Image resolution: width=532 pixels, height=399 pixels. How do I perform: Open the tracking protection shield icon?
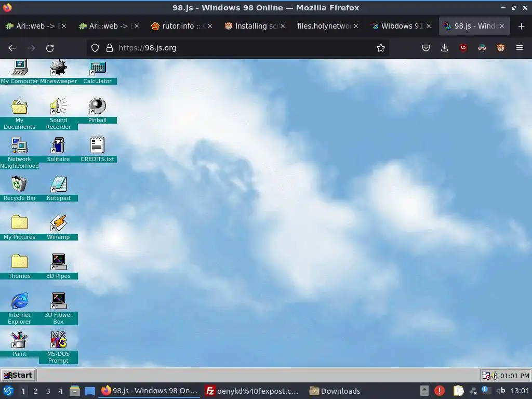pyautogui.click(x=95, y=48)
